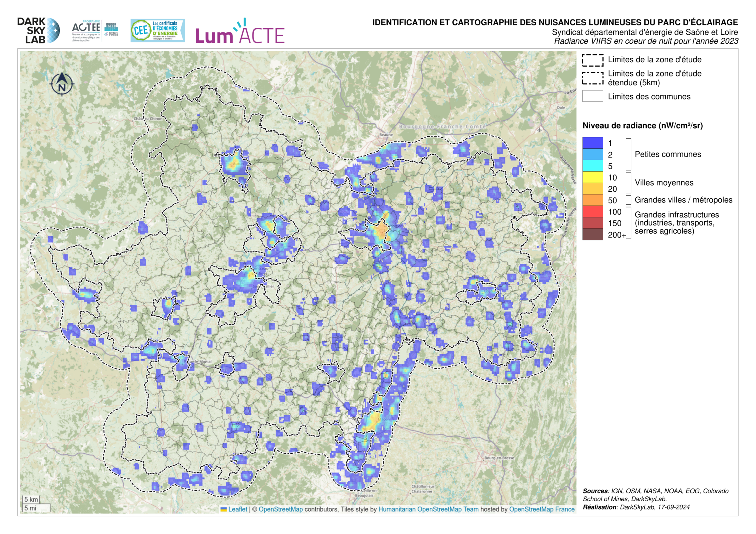Click the yellow radiance 10 swatch
Image resolution: width=756 pixels, height=534 pixels.
coord(592,177)
